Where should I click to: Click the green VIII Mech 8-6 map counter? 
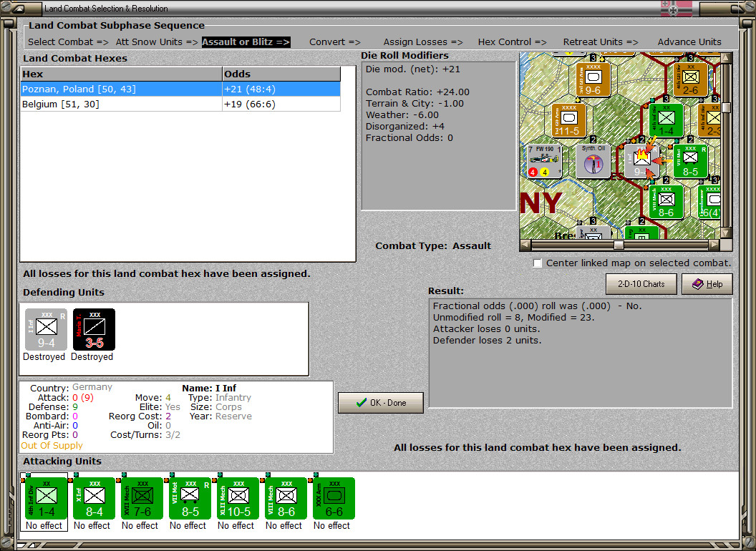(x=666, y=203)
